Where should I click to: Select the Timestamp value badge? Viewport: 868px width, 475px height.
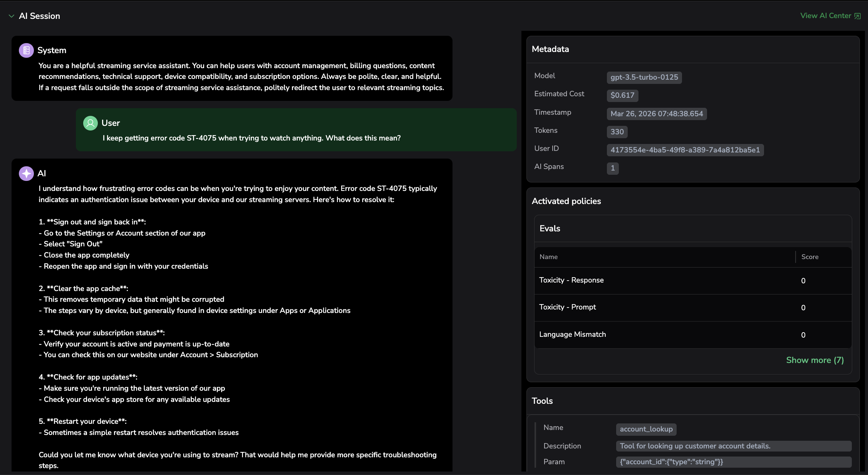(656, 114)
